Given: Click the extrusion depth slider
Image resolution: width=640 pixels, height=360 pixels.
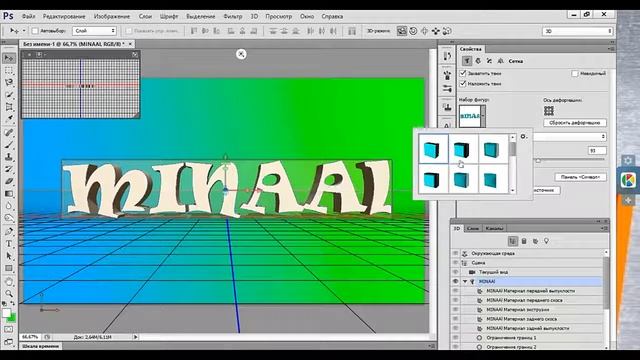Looking at the screenshot, I should 538,161.
